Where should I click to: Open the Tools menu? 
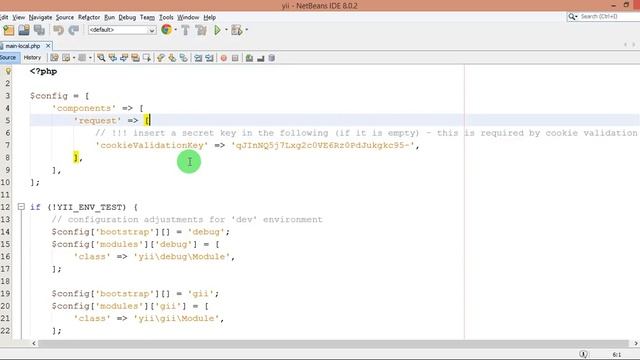tap(166, 17)
